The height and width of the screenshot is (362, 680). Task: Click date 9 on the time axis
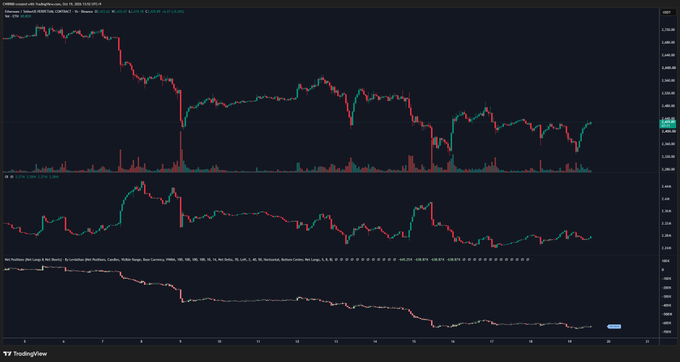[x=180, y=342]
